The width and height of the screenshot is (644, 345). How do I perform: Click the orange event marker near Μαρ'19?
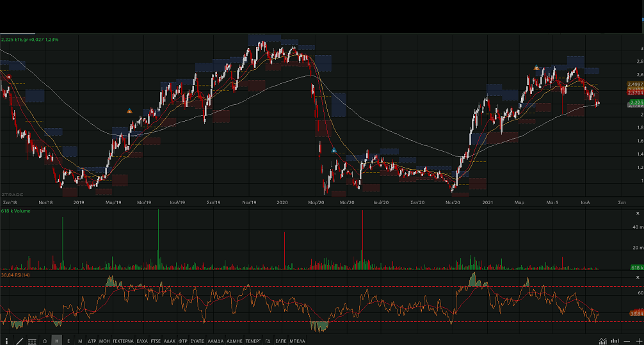129,111
